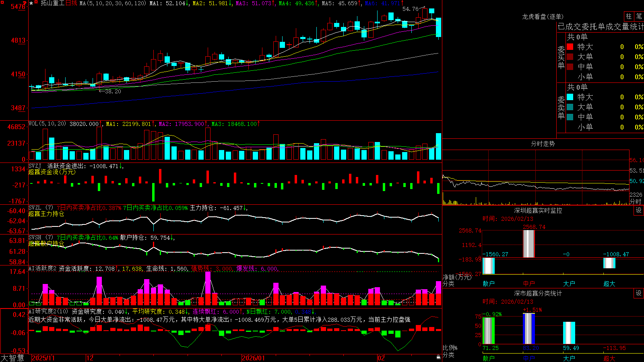Click dark red swatch for buy 中单
The height and width of the screenshot is (362, 644).
tap(570, 67)
